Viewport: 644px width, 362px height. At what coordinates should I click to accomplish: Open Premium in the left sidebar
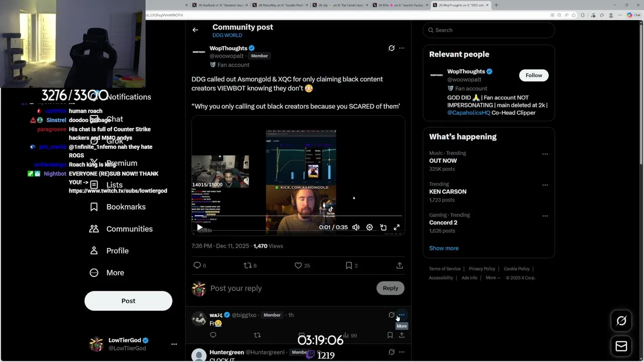(114, 163)
